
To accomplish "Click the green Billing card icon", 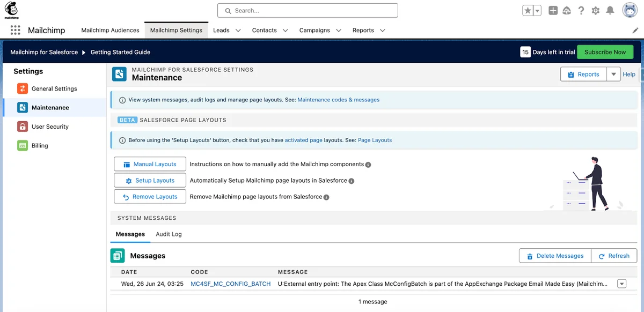I will pos(23,145).
